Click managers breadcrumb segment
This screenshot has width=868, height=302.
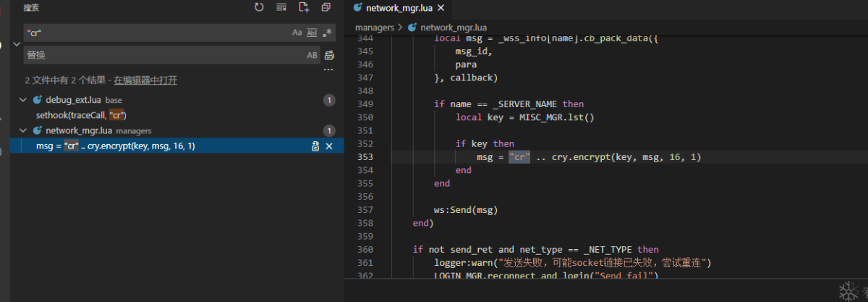coord(375,28)
